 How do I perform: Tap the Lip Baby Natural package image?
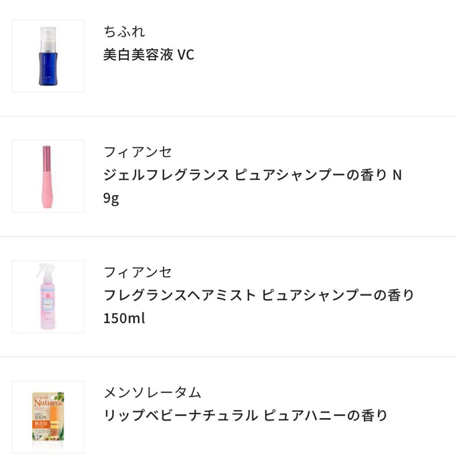click(x=48, y=417)
